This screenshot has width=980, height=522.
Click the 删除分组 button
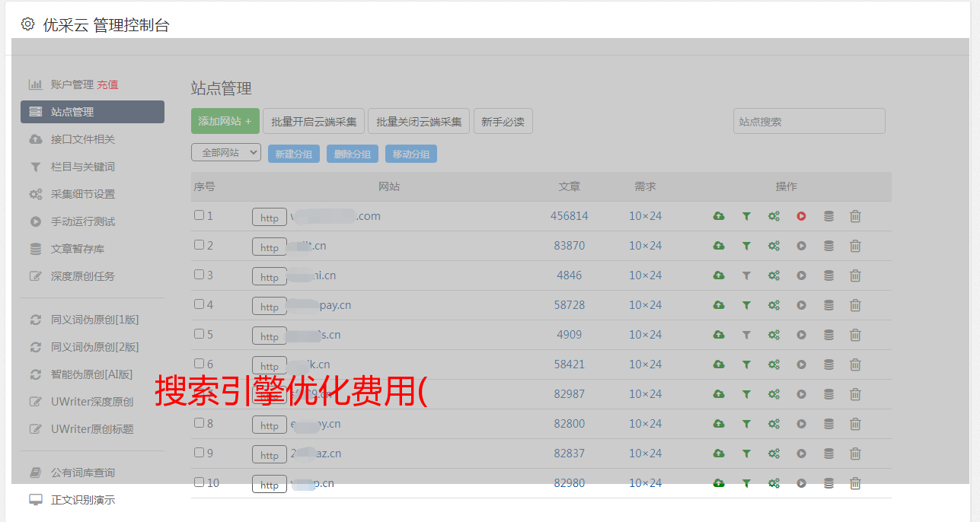click(353, 154)
